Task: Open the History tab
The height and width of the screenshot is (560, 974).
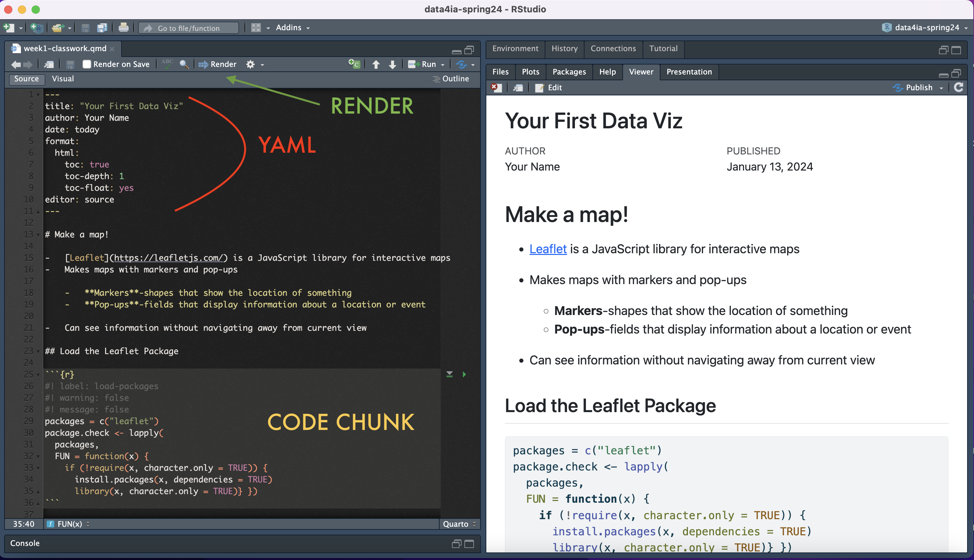Action: [x=564, y=48]
